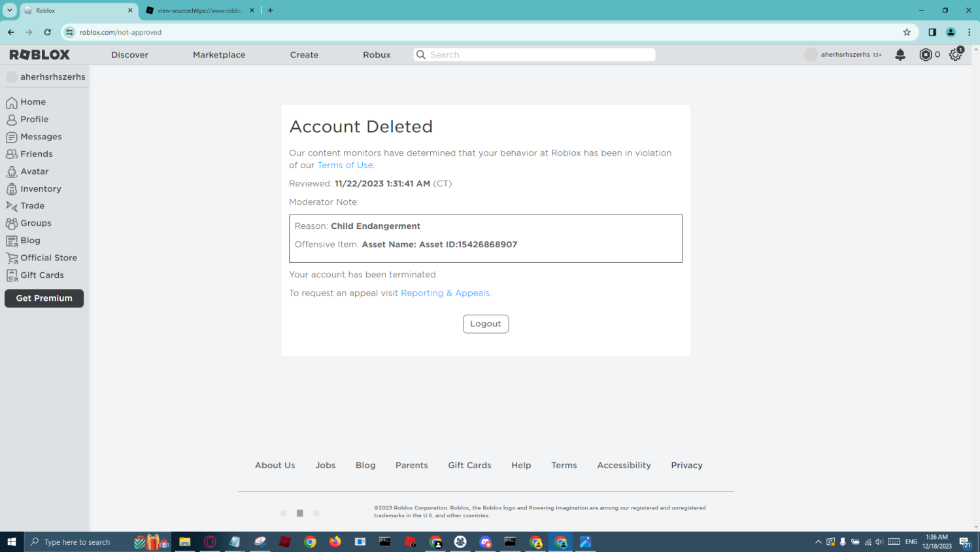
Task: Reload the page with refresh icon
Action: pos(47,32)
